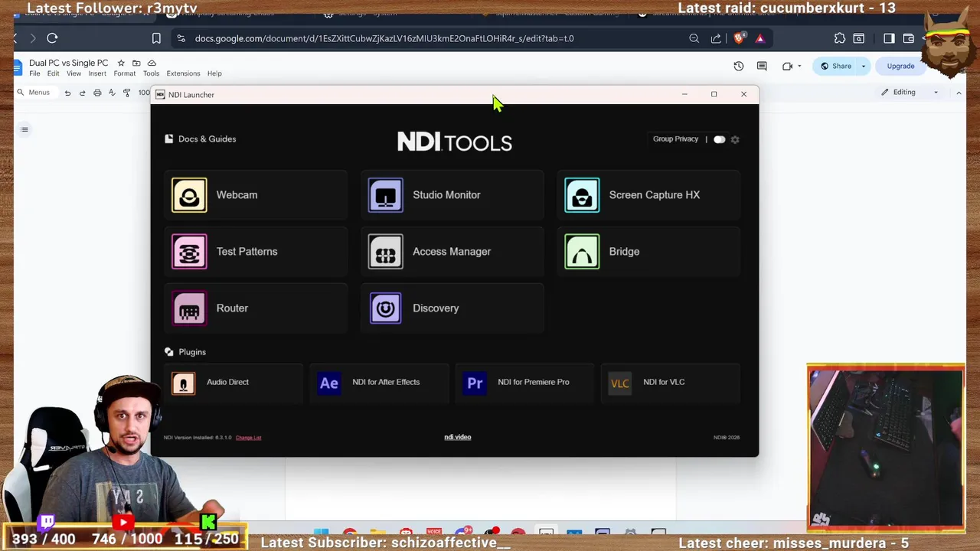Expand the video meeting dropdown arrow
The height and width of the screenshot is (551, 980).
799,67
